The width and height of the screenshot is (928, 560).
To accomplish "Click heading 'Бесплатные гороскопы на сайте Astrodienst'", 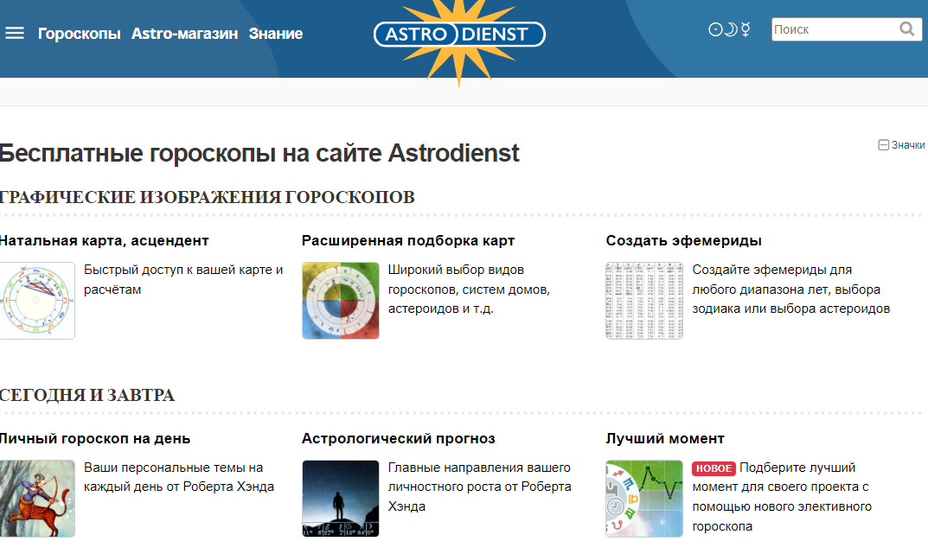I will coord(259,153).
